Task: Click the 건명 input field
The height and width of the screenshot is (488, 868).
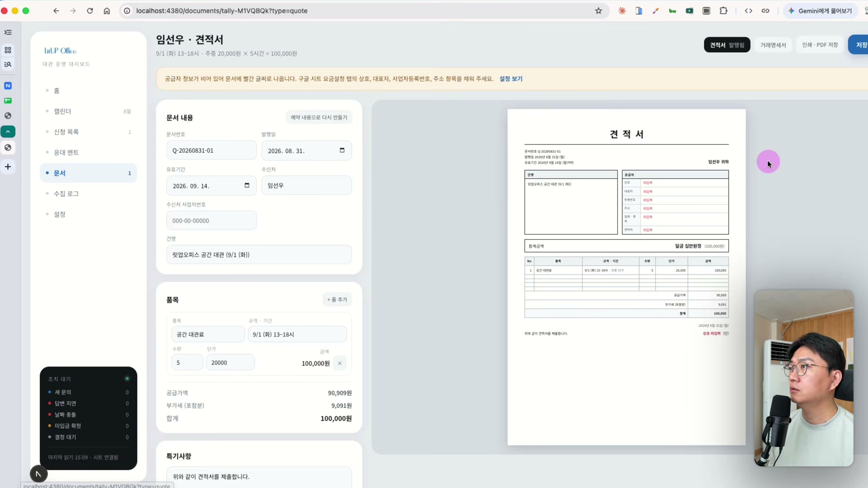Action: [x=259, y=255]
